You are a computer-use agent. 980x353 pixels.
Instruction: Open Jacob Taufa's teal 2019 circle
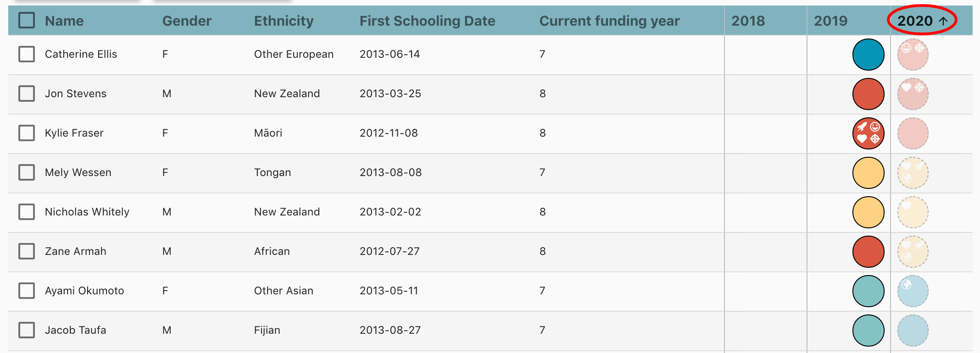point(868,331)
